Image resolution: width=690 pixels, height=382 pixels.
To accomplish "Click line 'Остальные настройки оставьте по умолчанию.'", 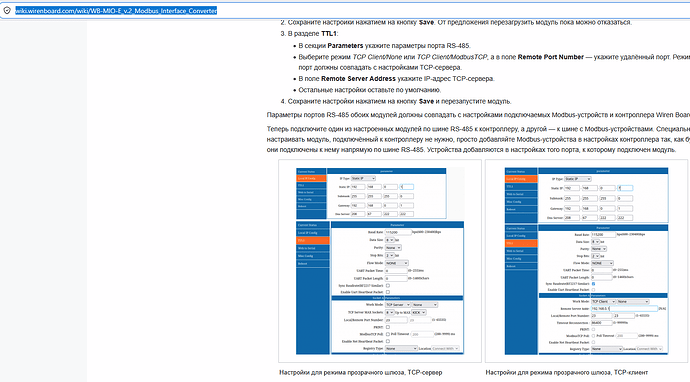I will point(370,90).
